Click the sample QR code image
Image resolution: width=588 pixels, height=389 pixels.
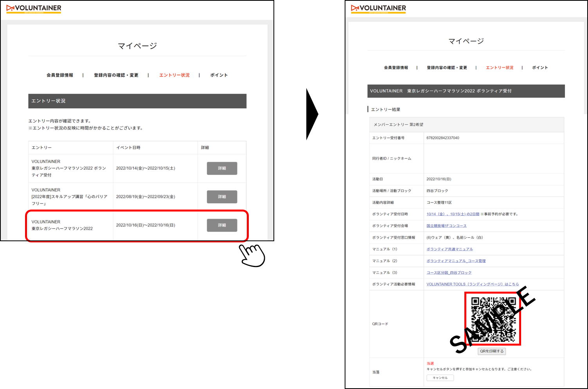[493, 319]
